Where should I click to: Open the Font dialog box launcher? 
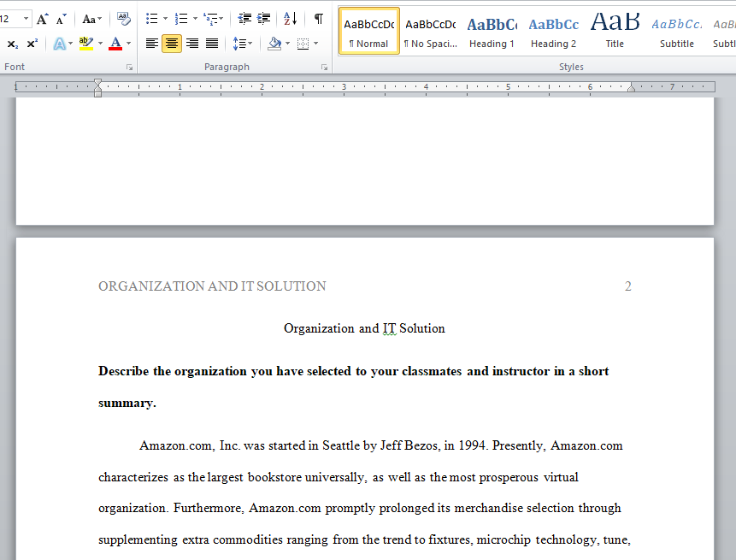tap(129, 68)
